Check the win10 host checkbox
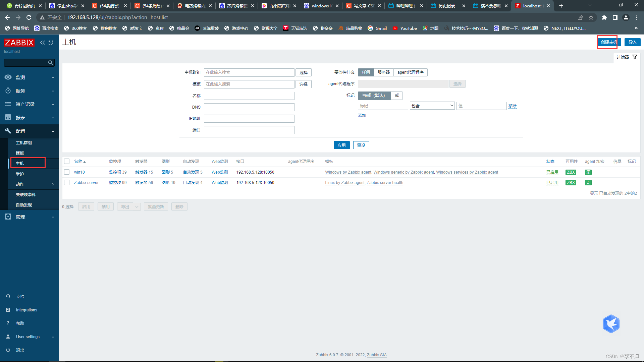The width and height of the screenshot is (644, 362). pos(67,172)
